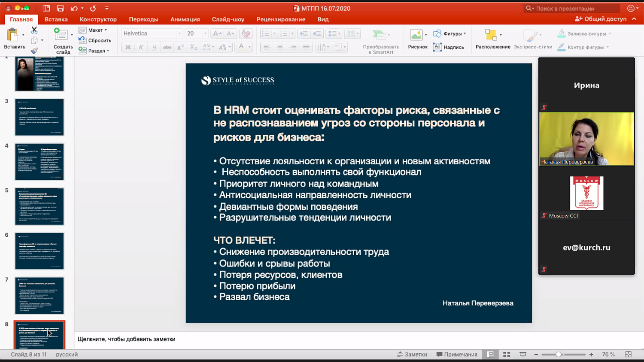
Task: Click the font color A swatch
Action: coord(241,47)
